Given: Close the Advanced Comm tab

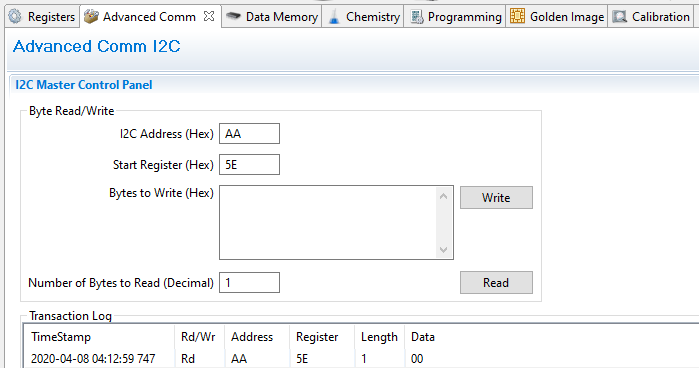Looking at the screenshot, I should tap(209, 16).
